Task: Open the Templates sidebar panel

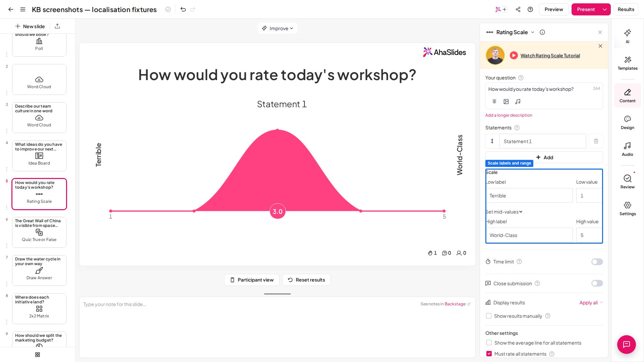Action: (x=628, y=63)
